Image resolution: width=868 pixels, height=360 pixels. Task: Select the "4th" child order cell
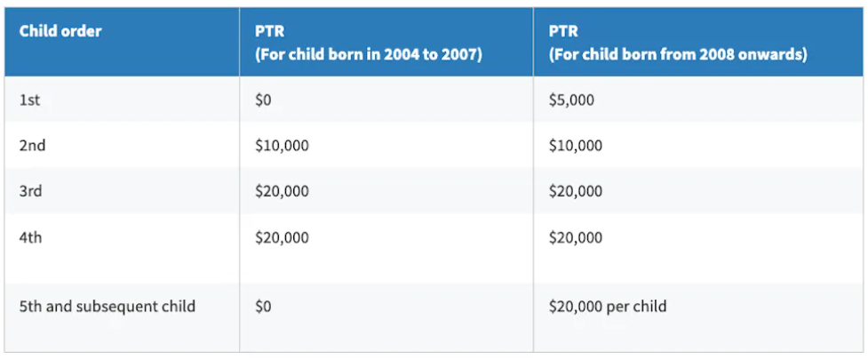(x=31, y=237)
